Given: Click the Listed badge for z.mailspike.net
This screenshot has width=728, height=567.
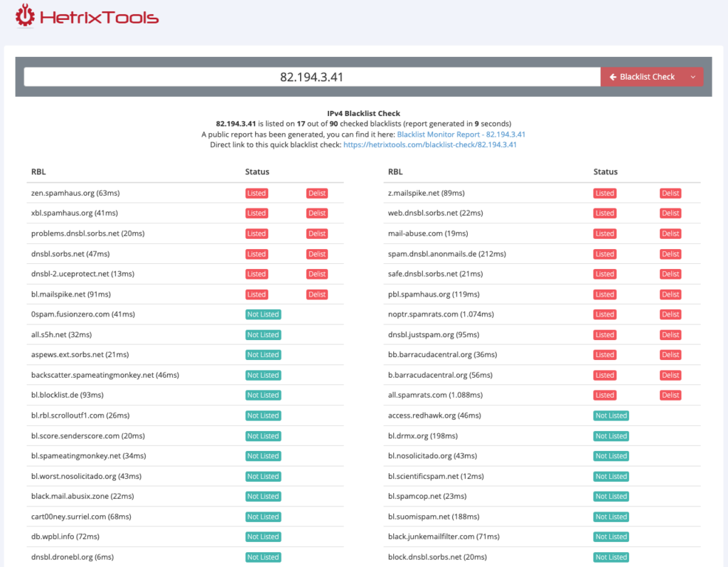Looking at the screenshot, I should (x=605, y=193).
